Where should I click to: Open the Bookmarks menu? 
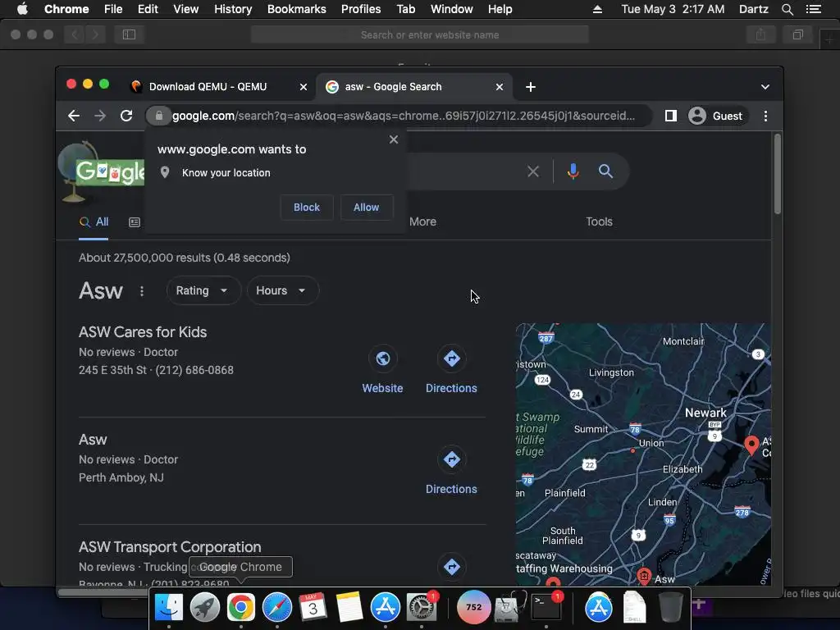297,9
